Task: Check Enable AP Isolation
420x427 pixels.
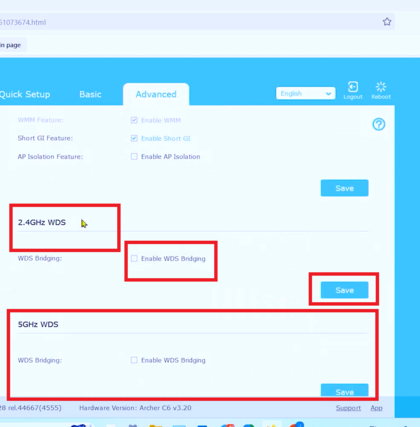Action: click(x=134, y=156)
